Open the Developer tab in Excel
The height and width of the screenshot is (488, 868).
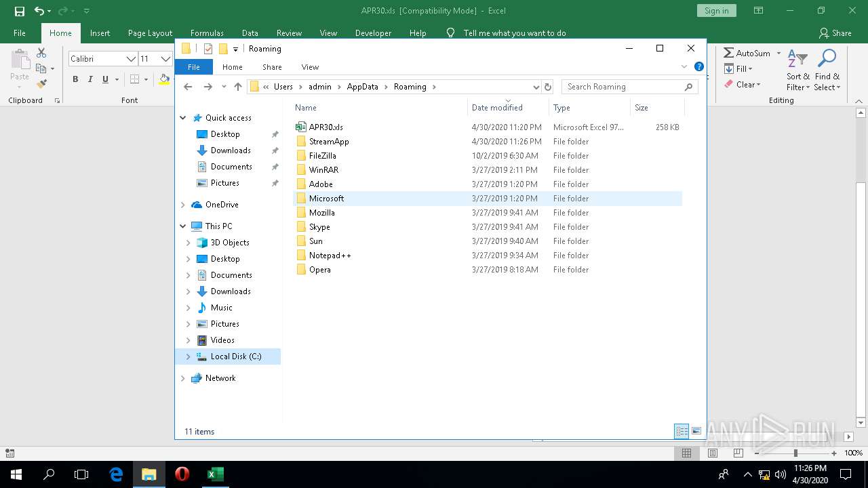[373, 33]
